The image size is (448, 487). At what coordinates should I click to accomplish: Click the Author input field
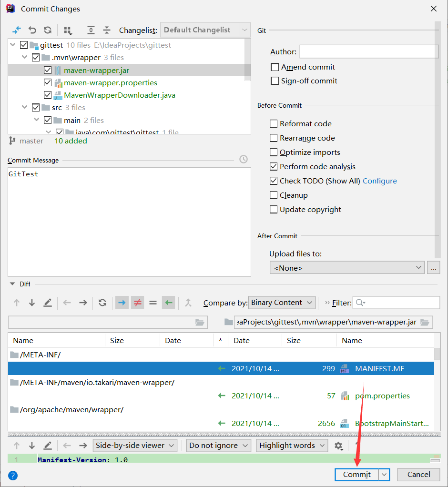coord(369,51)
